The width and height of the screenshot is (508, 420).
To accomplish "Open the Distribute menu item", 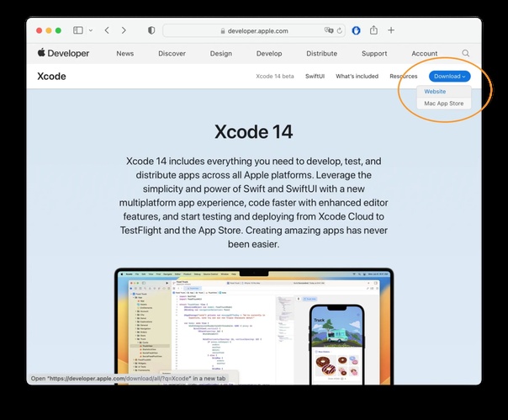I will tap(322, 54).
